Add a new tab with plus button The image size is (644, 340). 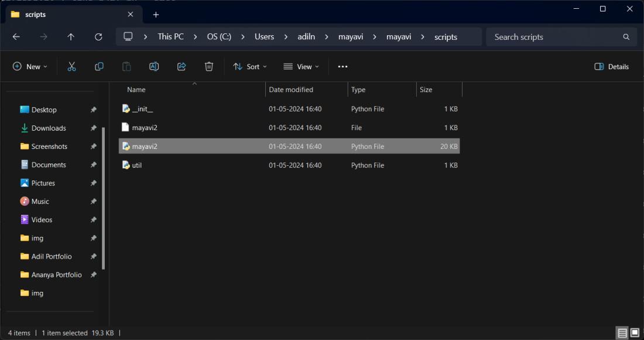pyautogui.click(x=156, y=15)
